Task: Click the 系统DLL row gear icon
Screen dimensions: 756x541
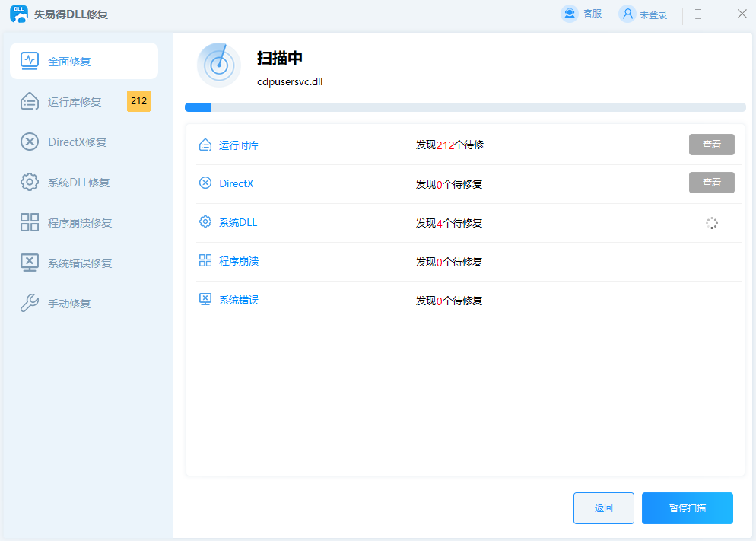Action: [205, 222]
